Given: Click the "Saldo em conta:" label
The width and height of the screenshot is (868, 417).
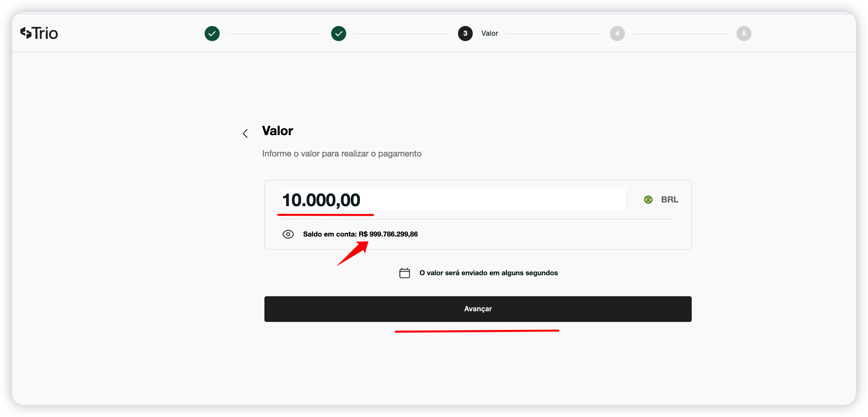Looking at the screenshot, I should point(330,235).
